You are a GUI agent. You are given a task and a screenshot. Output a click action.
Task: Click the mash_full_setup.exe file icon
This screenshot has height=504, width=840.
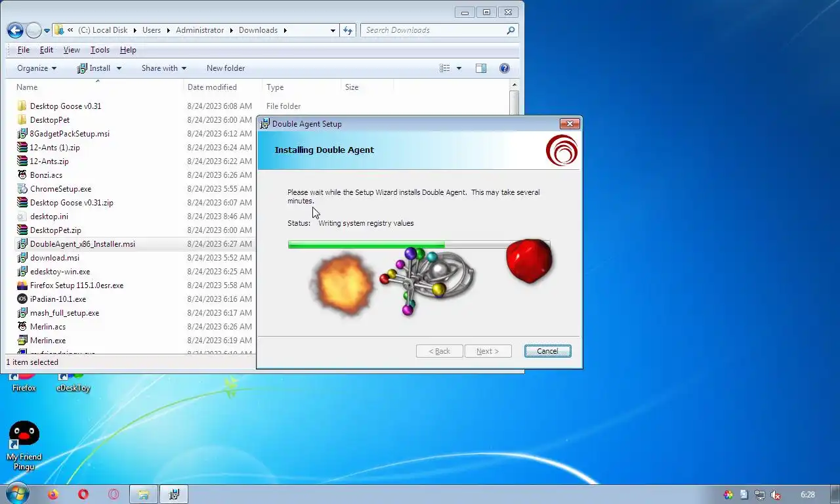(x=22, y=312)
